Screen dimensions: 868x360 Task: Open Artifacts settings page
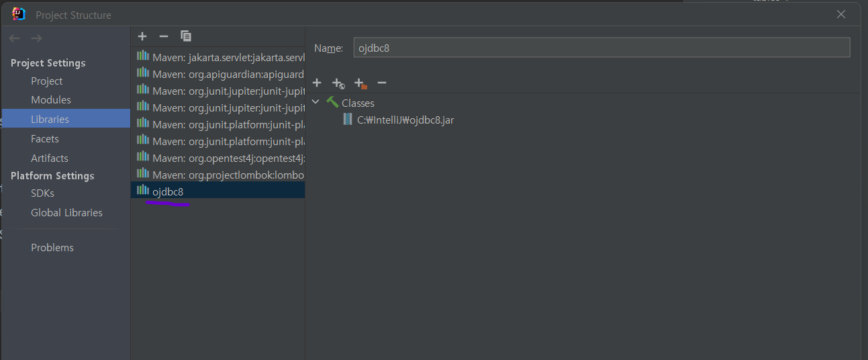50,158
